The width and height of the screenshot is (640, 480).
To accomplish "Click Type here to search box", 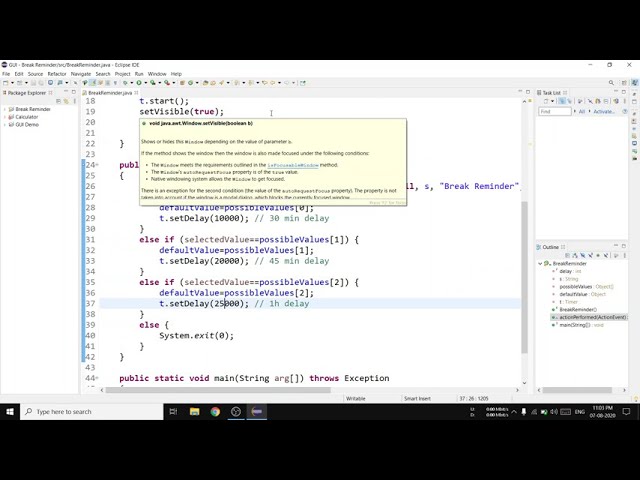I will 92,412.
